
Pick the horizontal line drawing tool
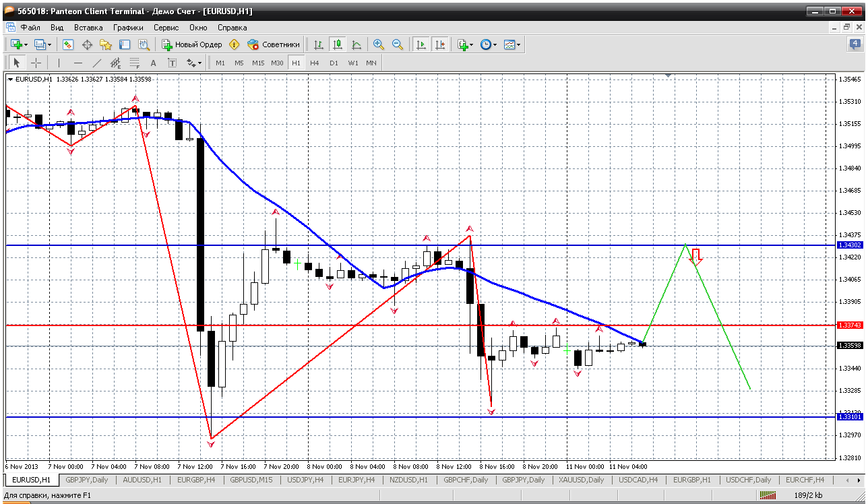click(x=78, y=63)
